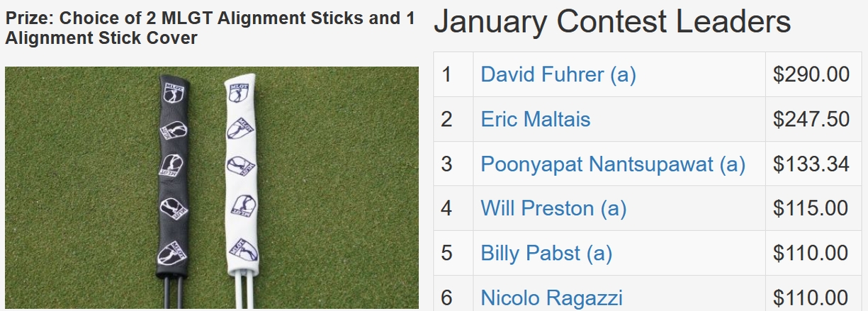Click the rank 1 cell in leaderboard

(446, 74)
